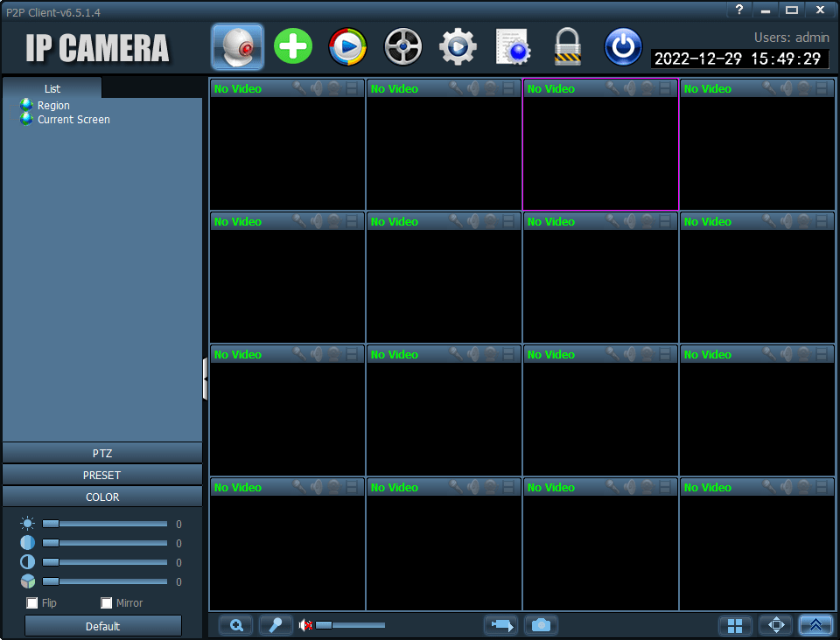This screenshot has width=840, height=640.
Task: Click the video camera record button in bottom bar
Action: point(500,625)
